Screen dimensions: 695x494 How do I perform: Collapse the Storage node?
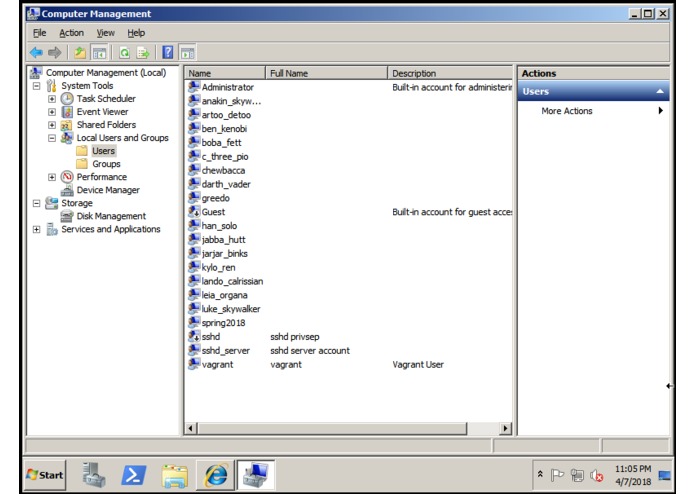[36, 203]
